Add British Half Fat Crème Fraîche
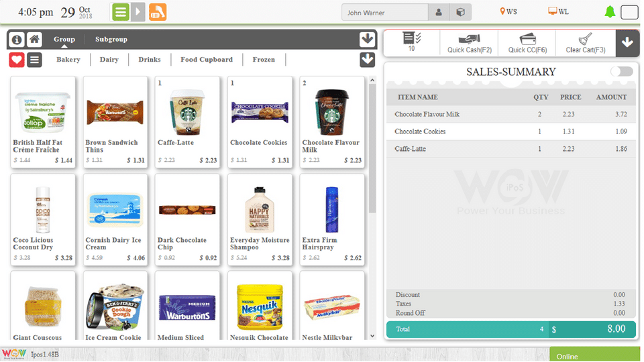Screen dimensions: 644x362 pyautogui.click(x=43, y=122)
